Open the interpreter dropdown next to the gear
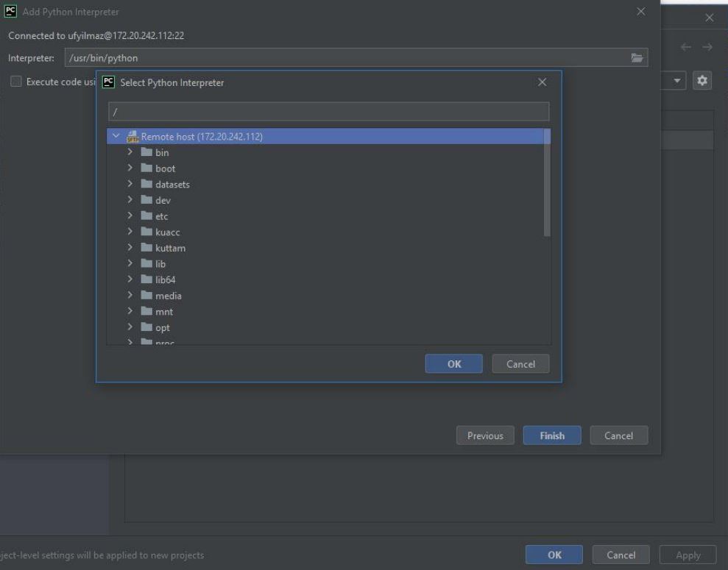The height and width of the screenshot is (570, 728). [x=676, y=80]
